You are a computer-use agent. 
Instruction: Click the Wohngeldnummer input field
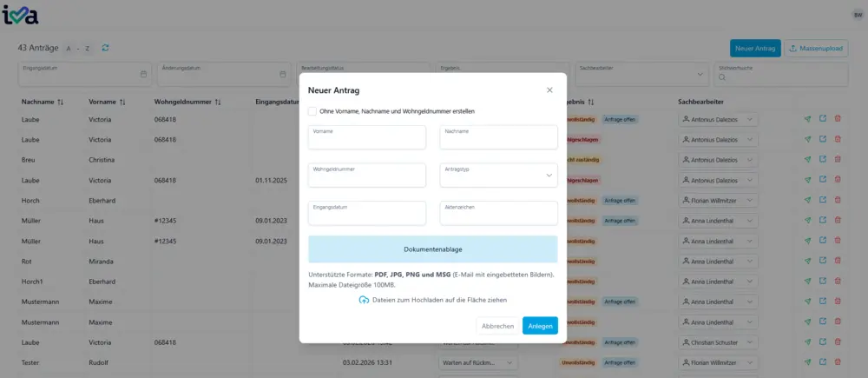pyautogui.click(x=366, y=176)
